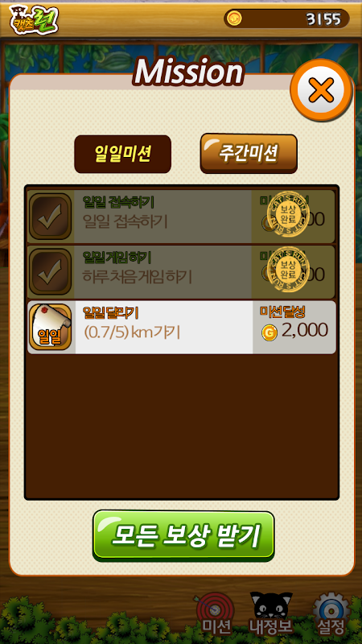
Task: Toggle the checkmark for 일일 접속하기 mission
Action: pyautogui.click(x=50, y=216)
